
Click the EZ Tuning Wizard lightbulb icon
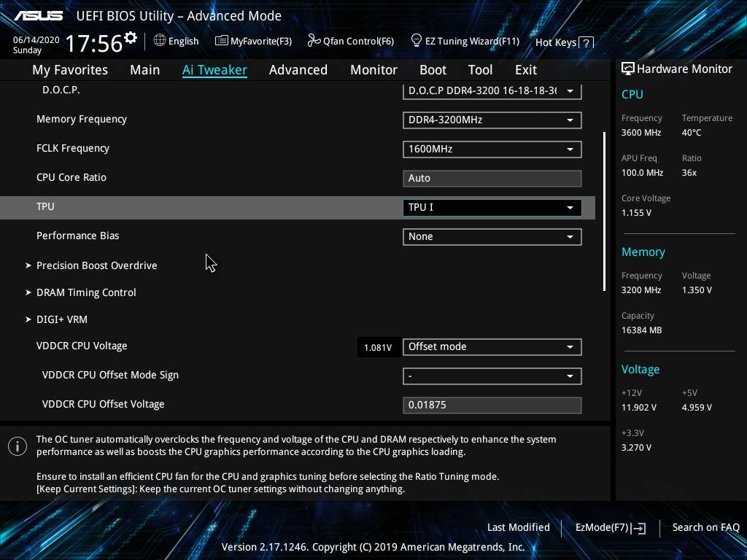click(417, 41)
